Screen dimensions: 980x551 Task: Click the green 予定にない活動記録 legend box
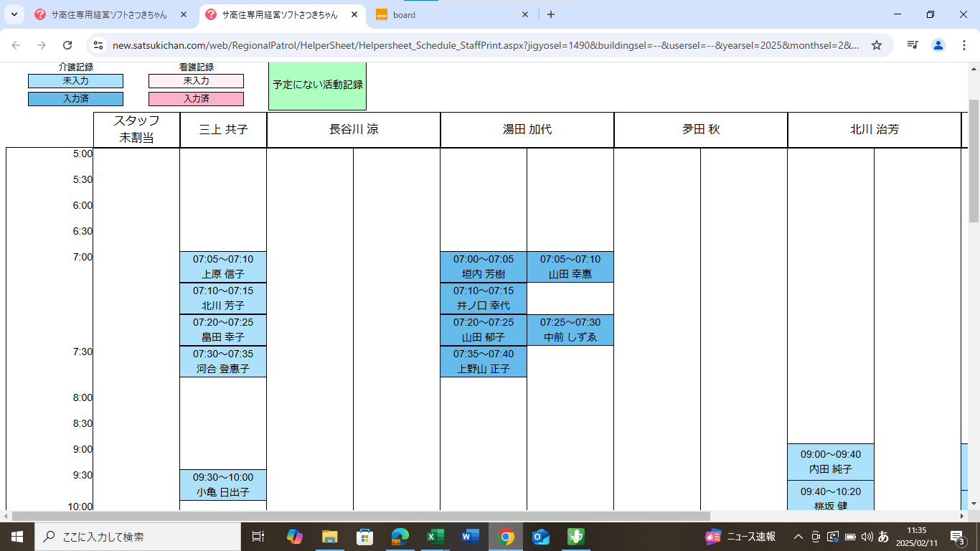coord(317,85)
